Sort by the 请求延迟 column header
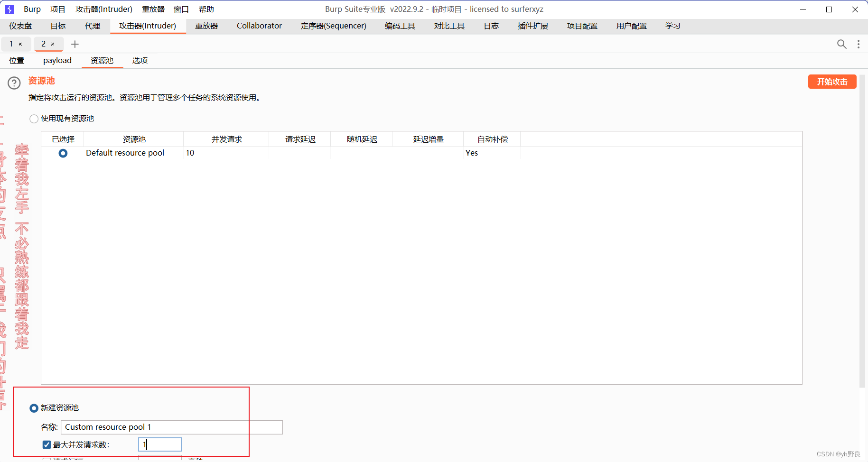Screen dimensions: 868x462 pyautogui.click(x=300, y=139)
